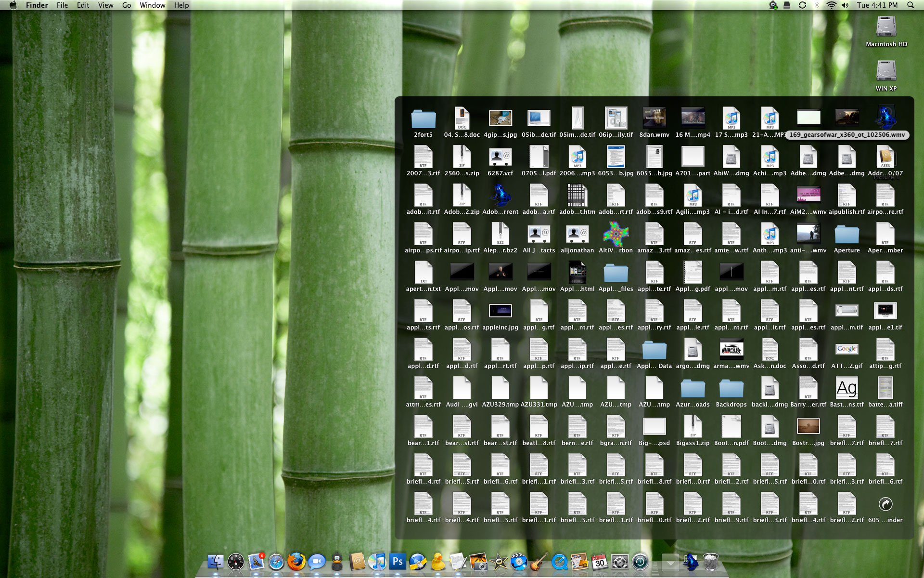Viewport: 924px width, 578px height.
Task: Open the Apple menu
Action: pos(13,5)
